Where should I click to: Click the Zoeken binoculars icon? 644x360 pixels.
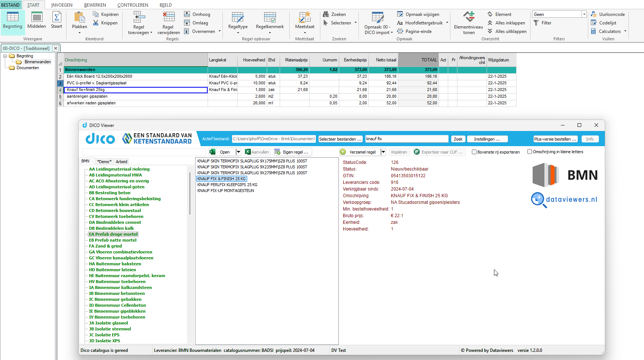coord(326,14)
